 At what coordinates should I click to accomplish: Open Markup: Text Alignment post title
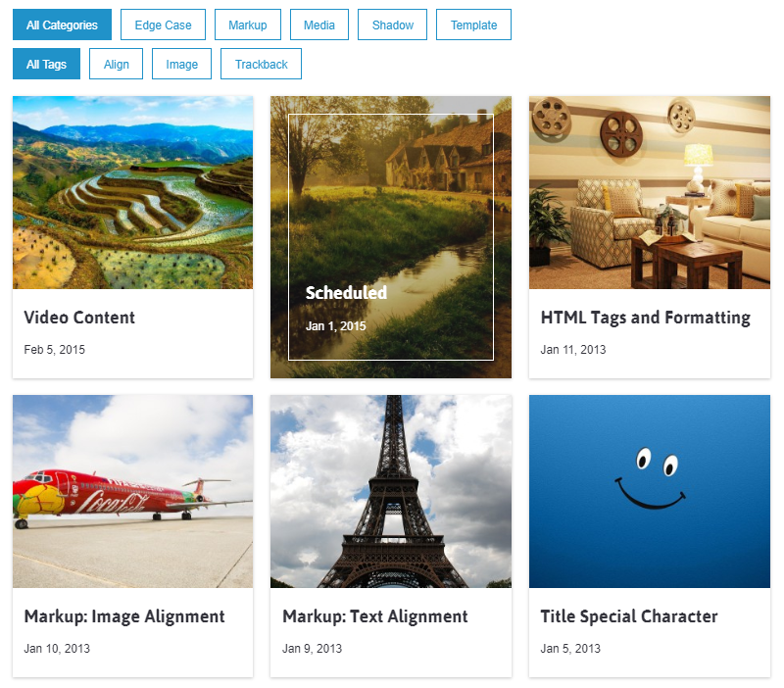[375, 616]
